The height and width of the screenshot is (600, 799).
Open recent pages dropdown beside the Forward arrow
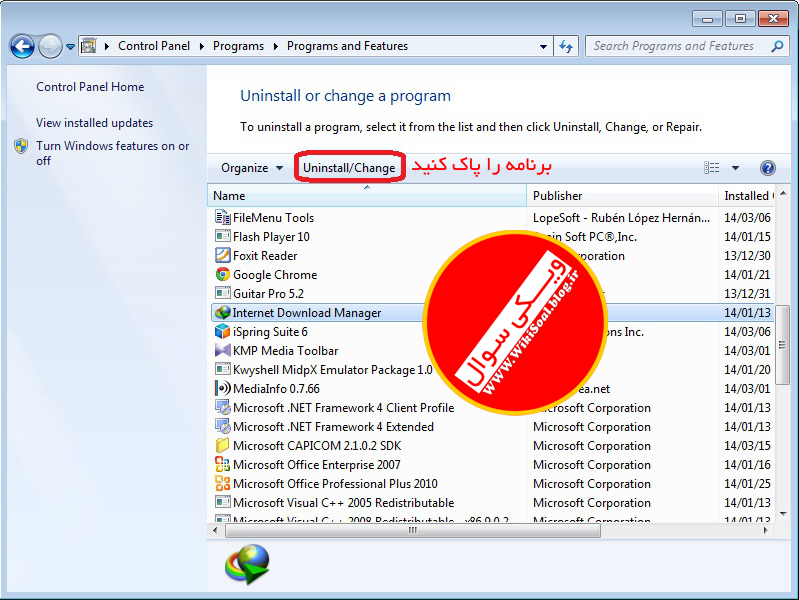click(x=70, y=47)
